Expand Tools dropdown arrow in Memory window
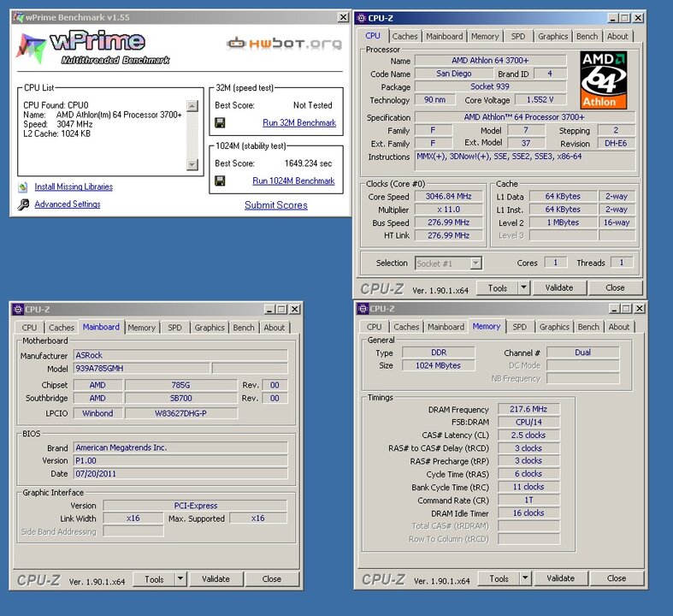The height and width of the screenshot is (616, 673). (x=525, y=578)
